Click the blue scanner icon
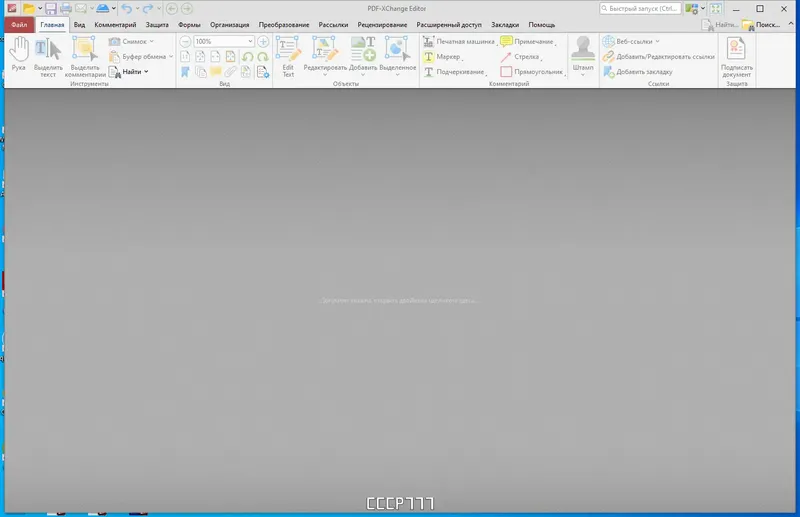Screen dimensions: 800x517 [103, 9]
